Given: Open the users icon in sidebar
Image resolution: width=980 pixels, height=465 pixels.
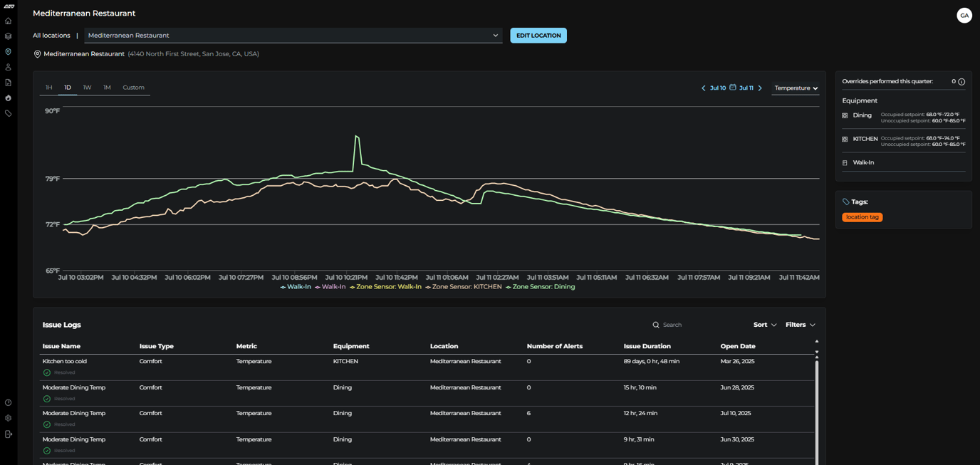Looking at the screenshot, I should pyautogui.click(x=9, y=67).
